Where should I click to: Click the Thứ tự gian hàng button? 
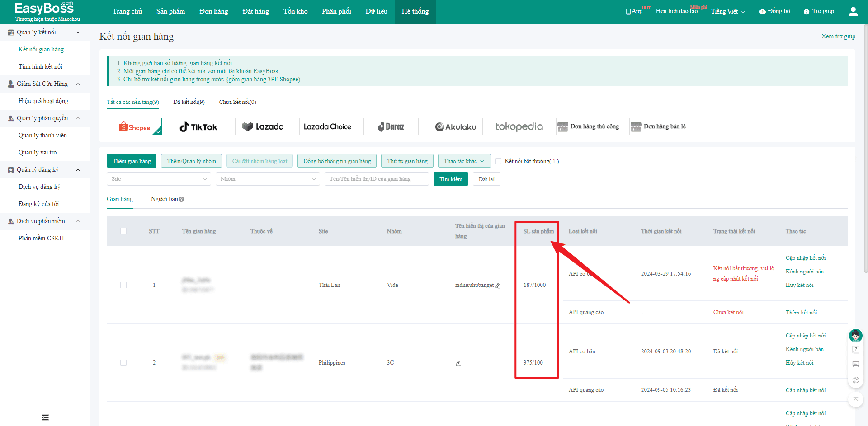click(407, 161)
